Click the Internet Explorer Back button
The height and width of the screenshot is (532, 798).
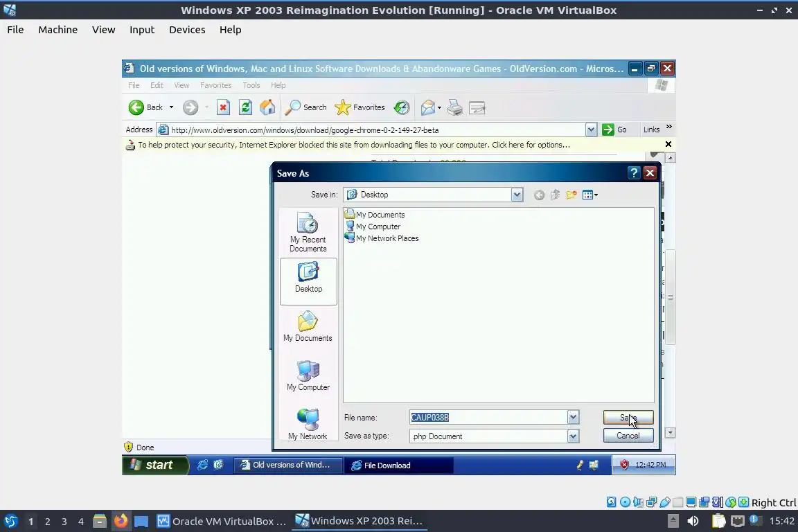[x=145, y=107]
